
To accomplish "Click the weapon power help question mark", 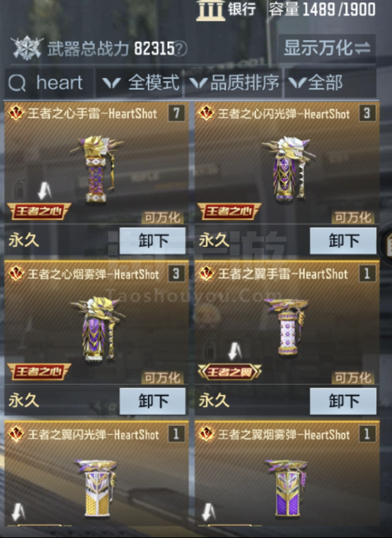I will 181,49.
